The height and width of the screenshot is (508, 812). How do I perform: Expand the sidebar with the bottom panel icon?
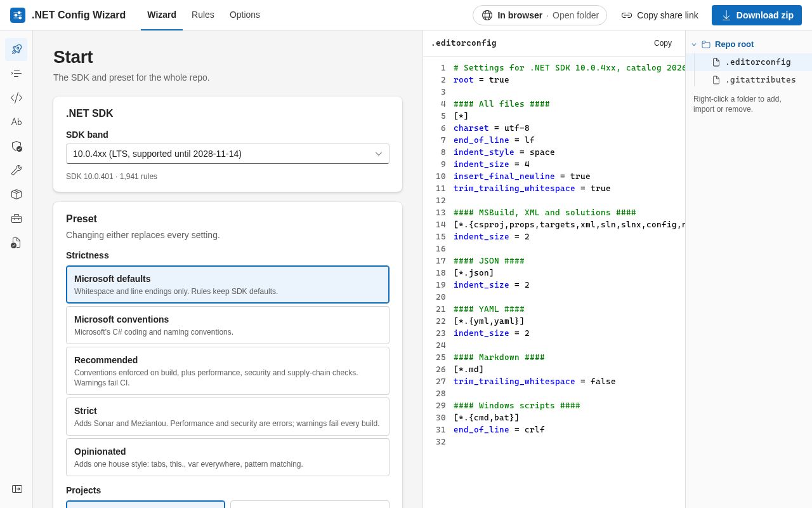[17, 489]
